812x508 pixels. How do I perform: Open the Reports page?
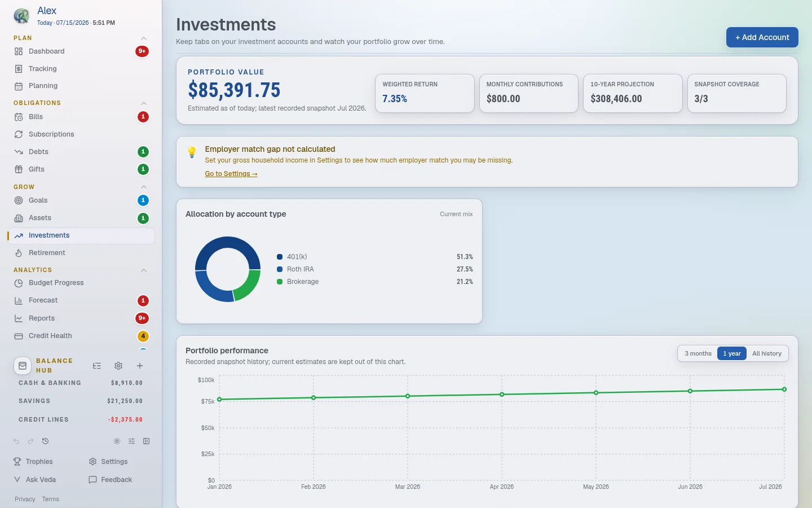pyautogui.click(x=81, y=318)
